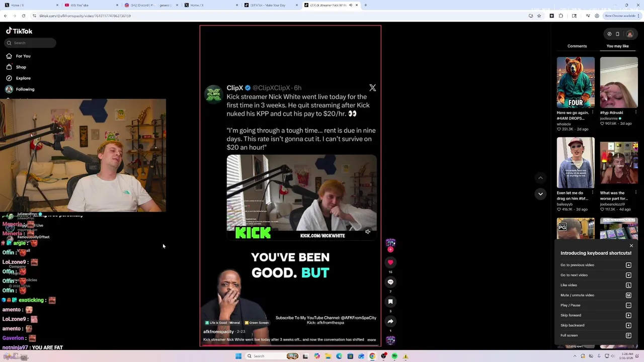
Task: Open the 'Even let me do drag' video thumbnail
Action: coord(576,162)
